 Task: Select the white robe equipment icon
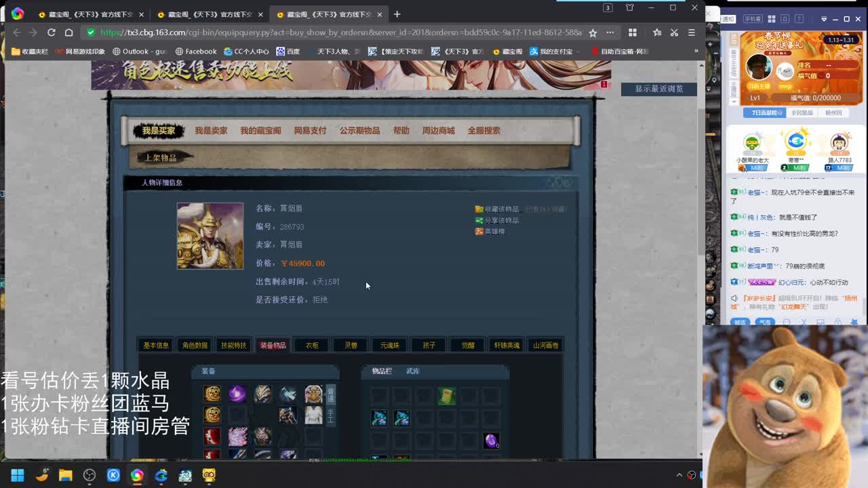tap(313, 415)
